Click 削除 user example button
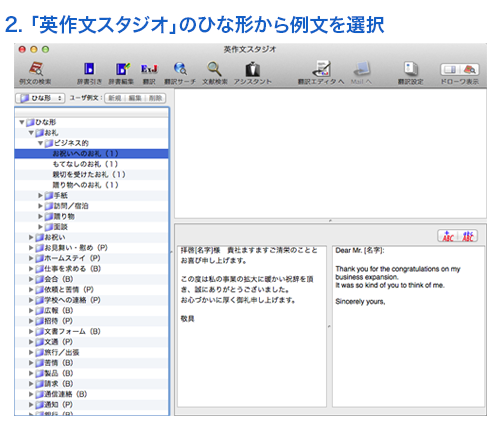500x430 pixels. click(x=155, y=98)
